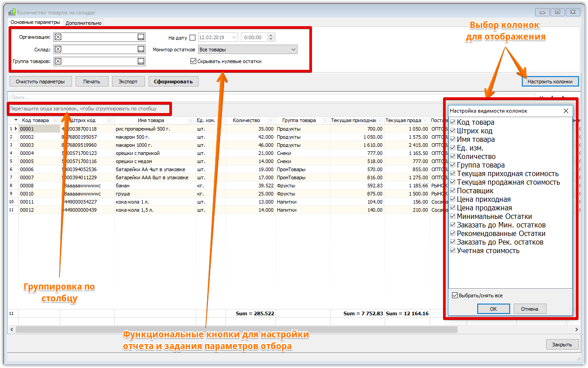
Task: Cancel column settings with Отмена
Action: click(530, 309)
